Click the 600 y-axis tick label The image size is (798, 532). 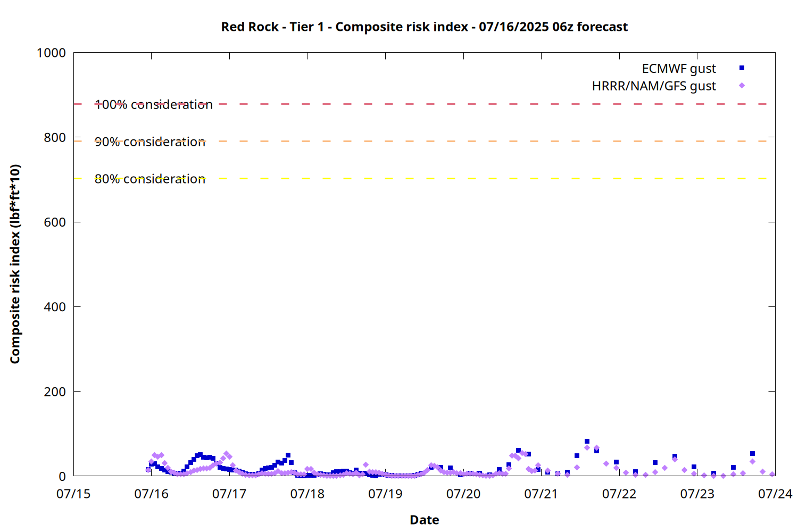coord(55,222)
